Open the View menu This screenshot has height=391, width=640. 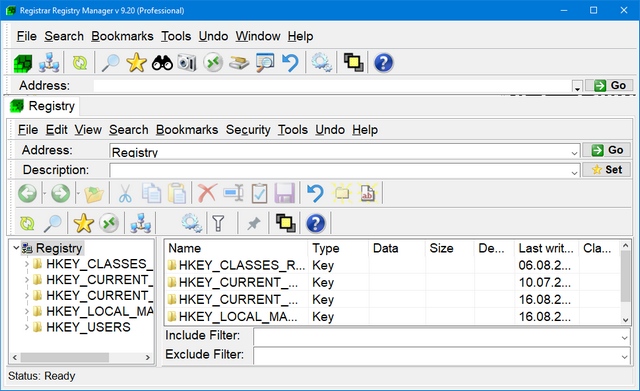pos(88,130)
